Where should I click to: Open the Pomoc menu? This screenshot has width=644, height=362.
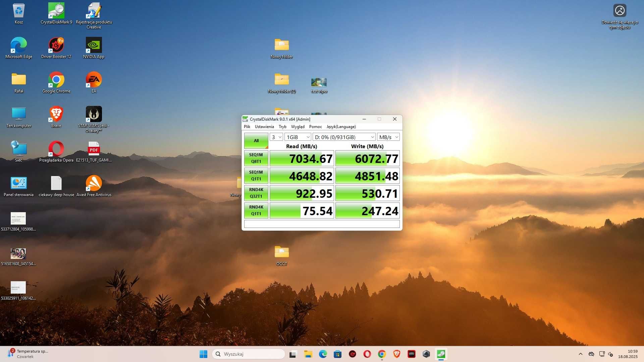coord(315,127)
